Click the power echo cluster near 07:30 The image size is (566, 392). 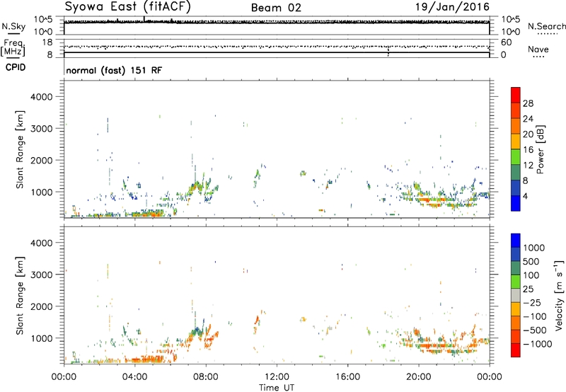196,188
